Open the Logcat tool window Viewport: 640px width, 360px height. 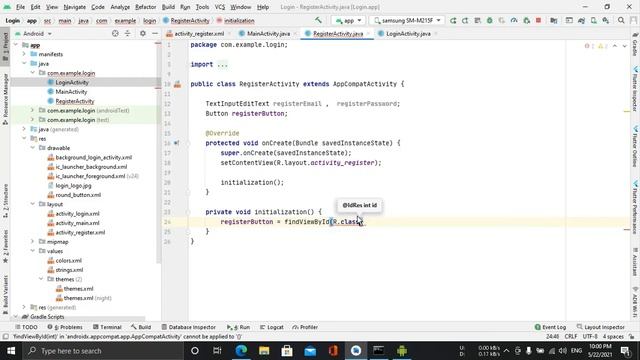tap(272, 327)
